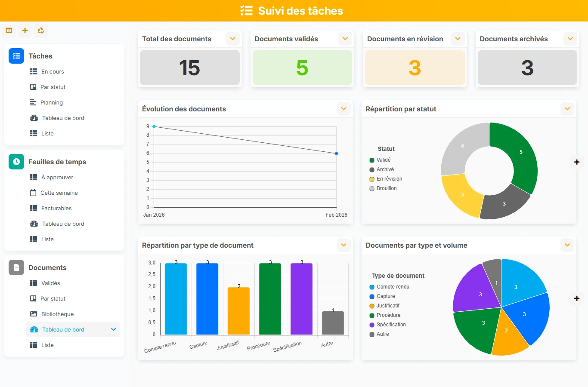Click the Feb 2026 data point on line chart
588x387 pixels.
[x=336, y=154]
